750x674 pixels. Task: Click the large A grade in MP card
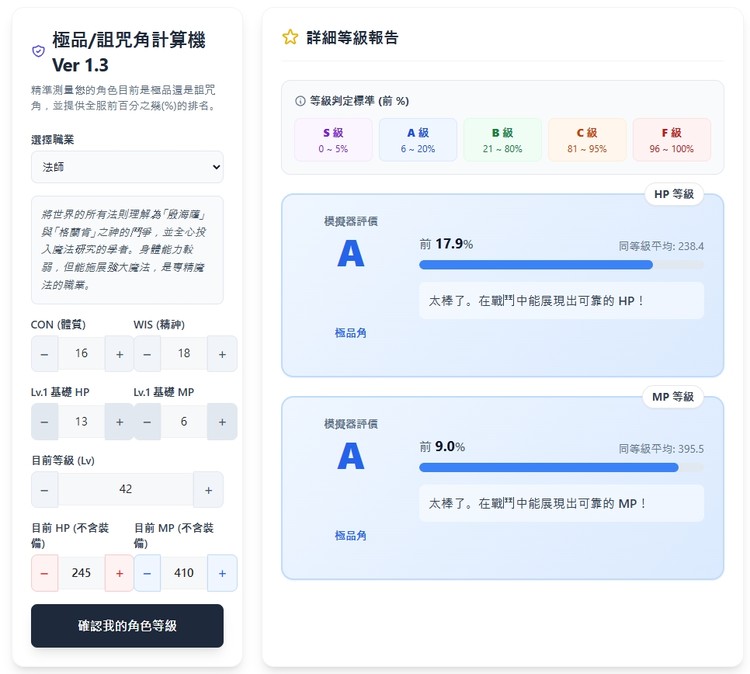[351, 456]
